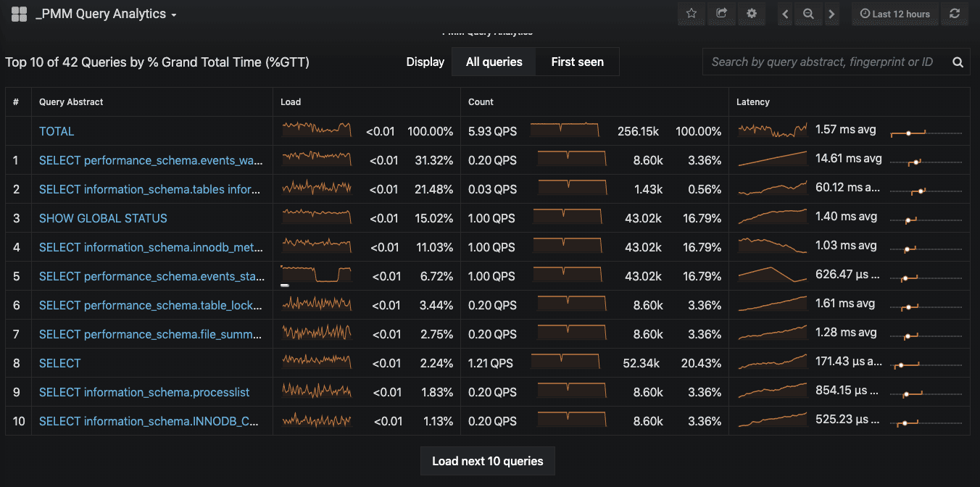Click latency distribution marker of SHOW GLOBAL STATUS

[x=908, y=220]
